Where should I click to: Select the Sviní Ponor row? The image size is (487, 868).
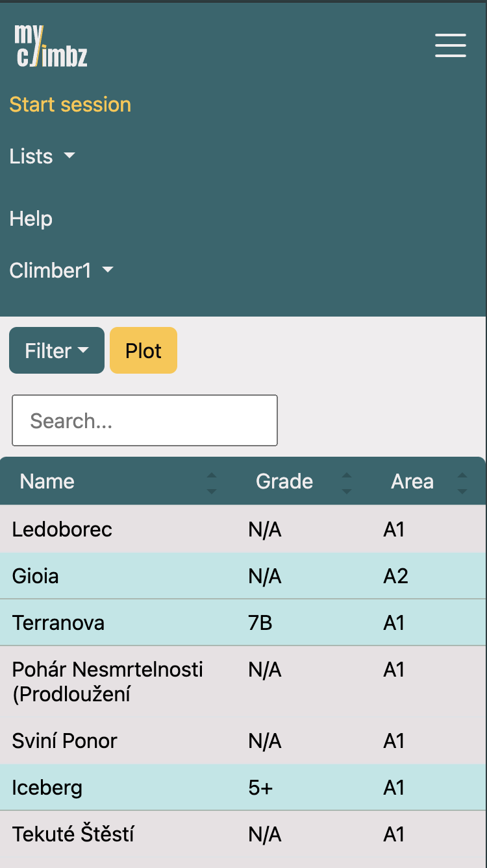[x=65, y=741]
